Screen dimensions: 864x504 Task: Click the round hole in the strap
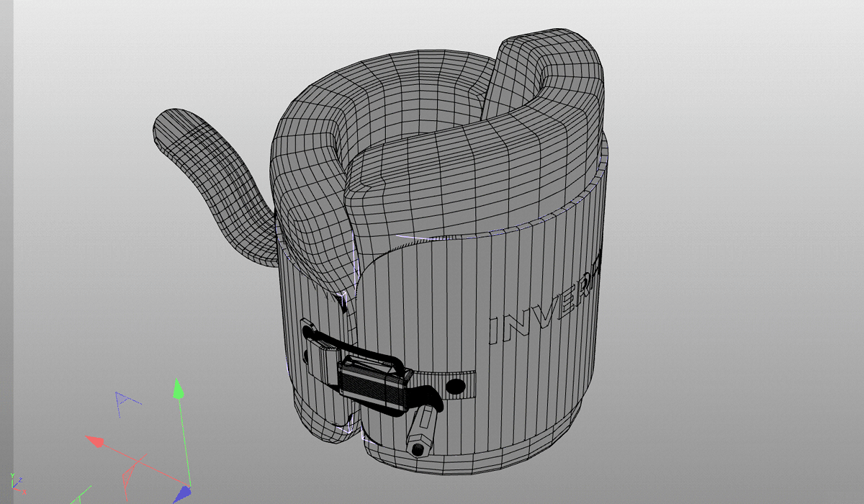pos(455,387)
